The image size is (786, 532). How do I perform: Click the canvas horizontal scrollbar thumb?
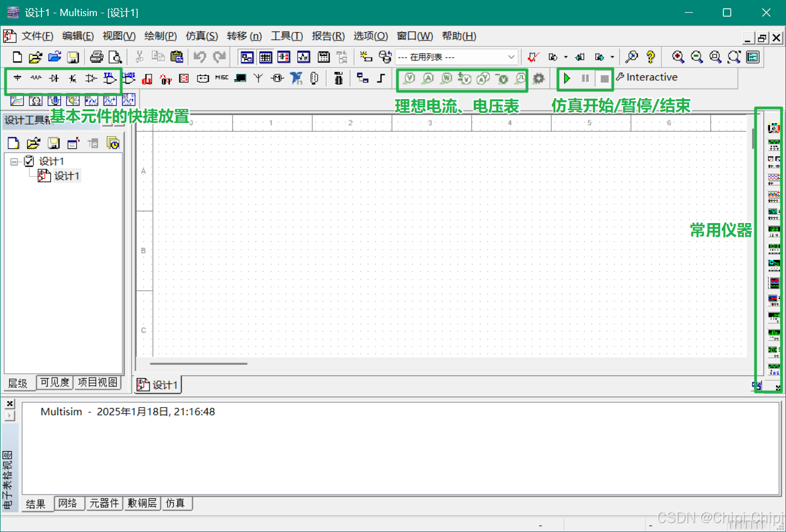[x=198, y=364]
